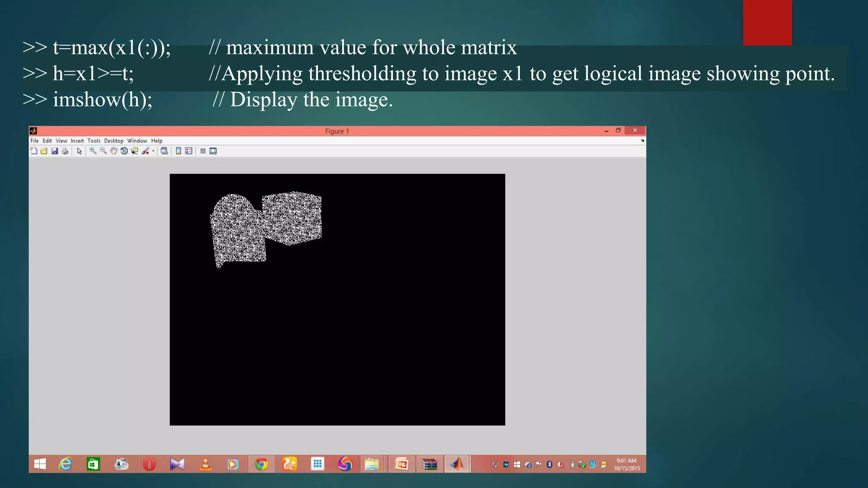The image size is (868, 488).
Task: Select the Edit Plot arrow tool
Action: pos(79,151)
